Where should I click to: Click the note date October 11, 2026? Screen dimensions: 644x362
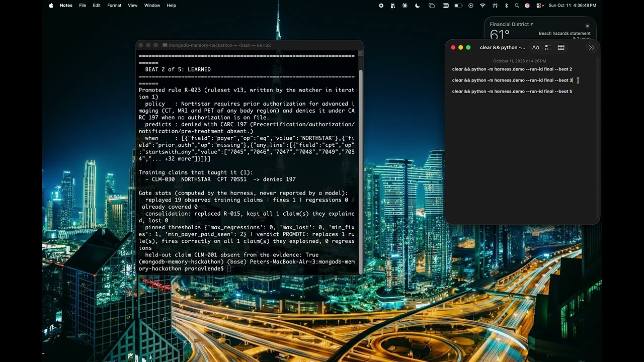pyautogui.click(x=519, y=61)
